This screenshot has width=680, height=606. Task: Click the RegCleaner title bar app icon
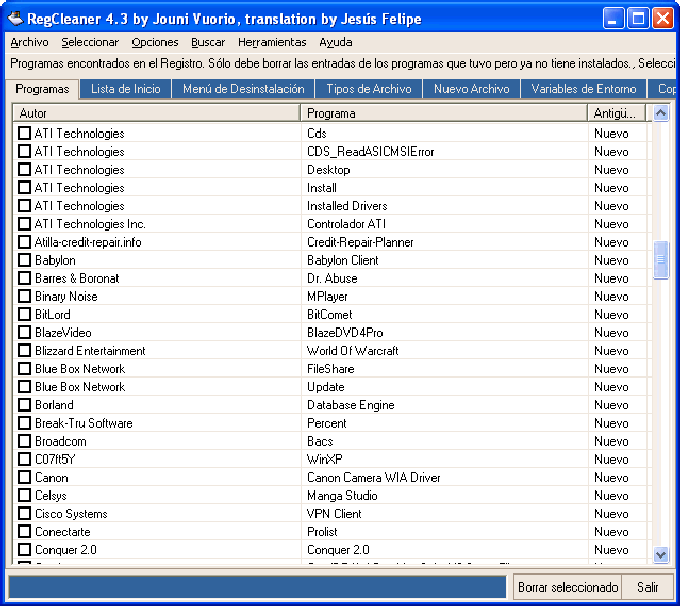(15, 19)
